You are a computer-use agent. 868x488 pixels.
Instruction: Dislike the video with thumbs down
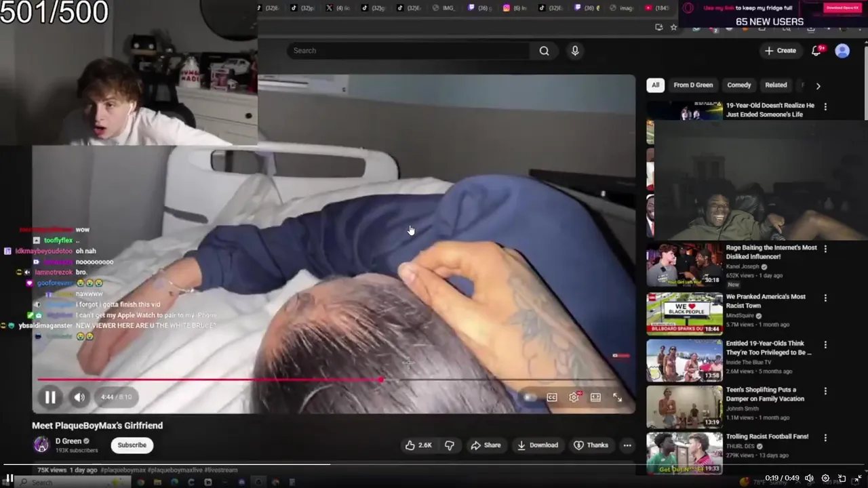tap(449, 445)
